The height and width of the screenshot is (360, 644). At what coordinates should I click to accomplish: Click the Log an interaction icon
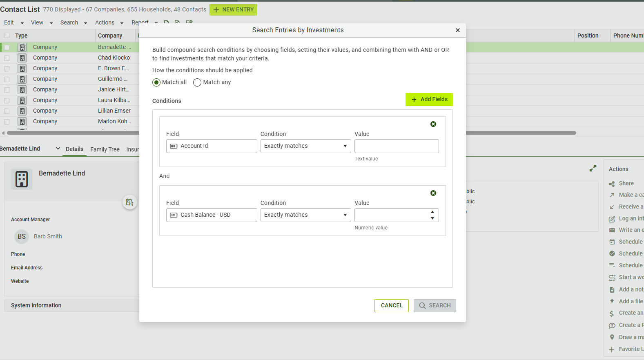(612, 219)
